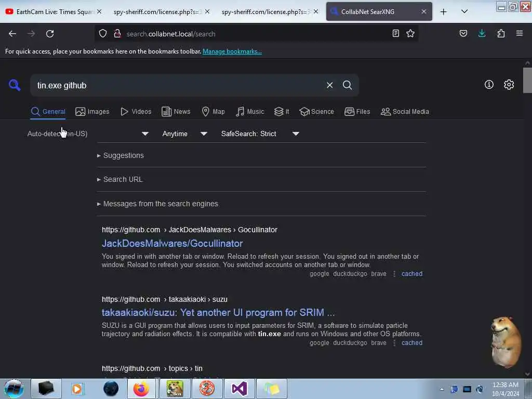Open new tab with plus button
This screenshot has height=399, width=532.
pyautogui.click(x=444, y=12)
